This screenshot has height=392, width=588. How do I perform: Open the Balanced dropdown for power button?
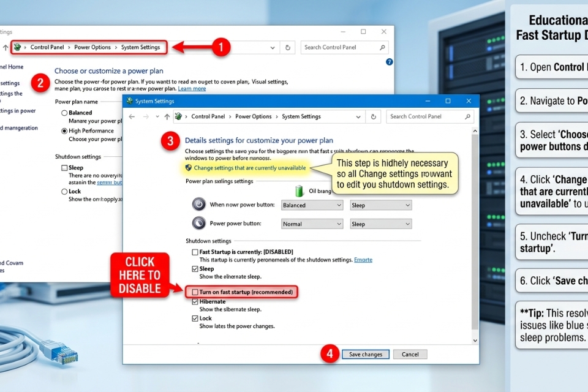pyautogui.click(x=312, y=205)
